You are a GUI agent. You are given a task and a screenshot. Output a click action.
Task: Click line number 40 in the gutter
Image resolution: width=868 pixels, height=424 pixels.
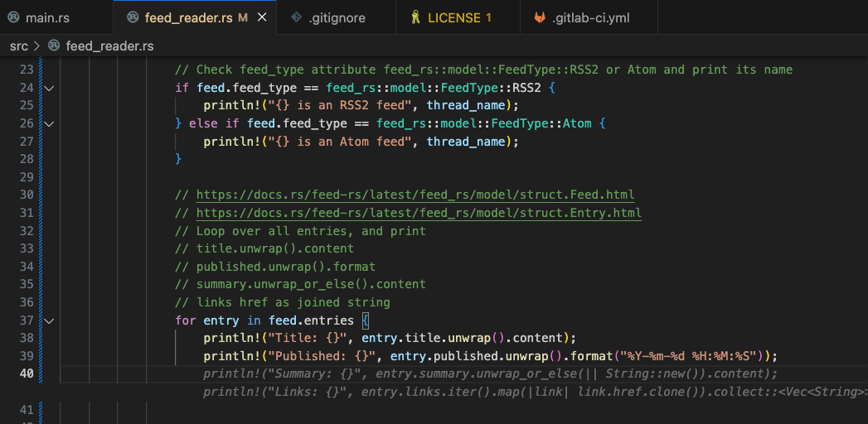click(27, 373)
